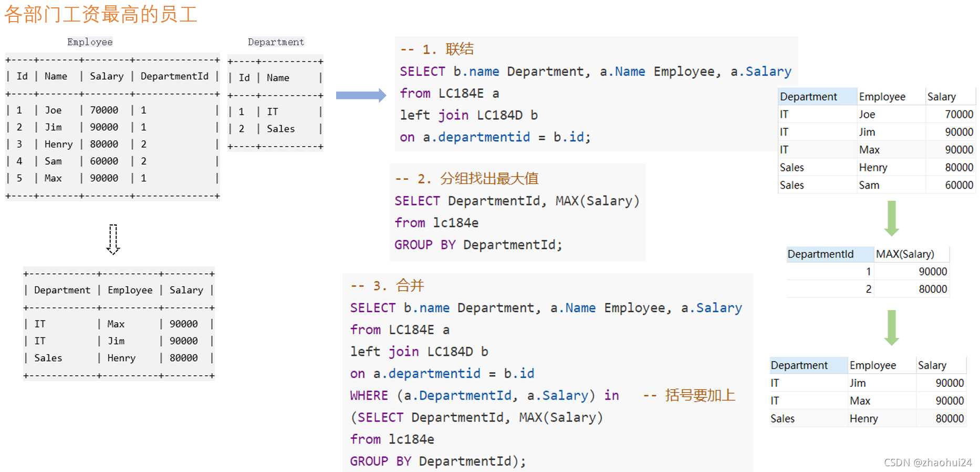
Task: Click the Department header in the expected output table
Action: coord(62,290)
